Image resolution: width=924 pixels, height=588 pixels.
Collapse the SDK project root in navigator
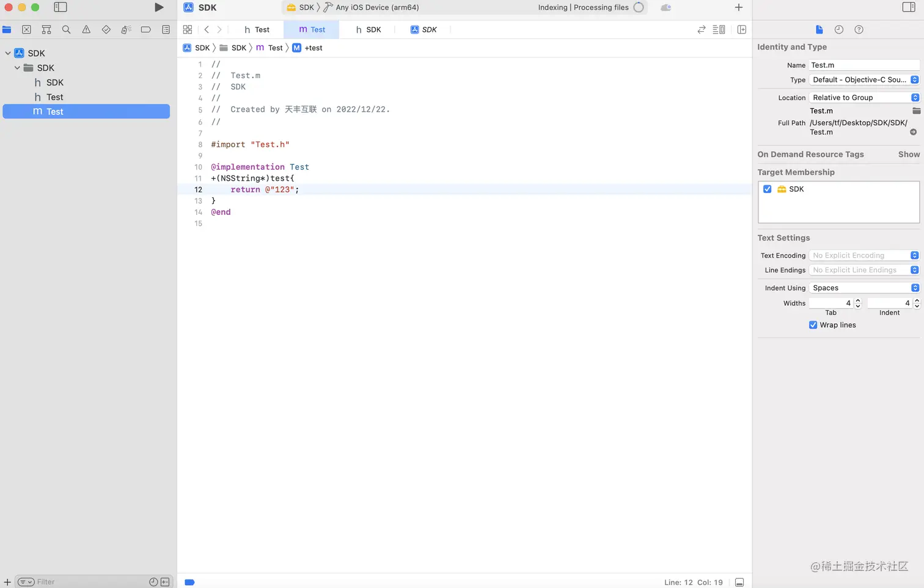click(x=8, y=53)
